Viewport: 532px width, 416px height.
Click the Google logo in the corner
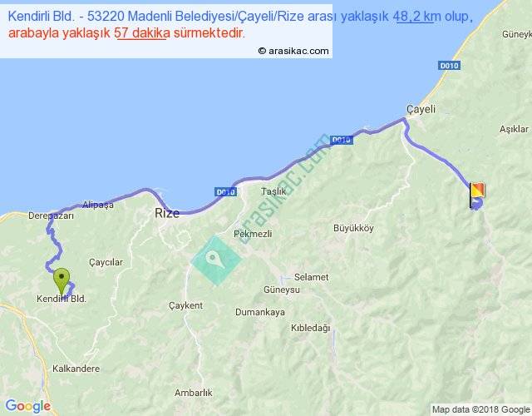click(x=27, y=406)
